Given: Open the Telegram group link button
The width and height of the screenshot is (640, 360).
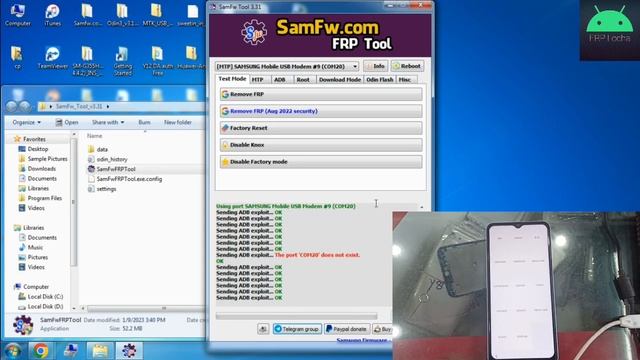Looking at the screenshot, I should tap(297, 329).
